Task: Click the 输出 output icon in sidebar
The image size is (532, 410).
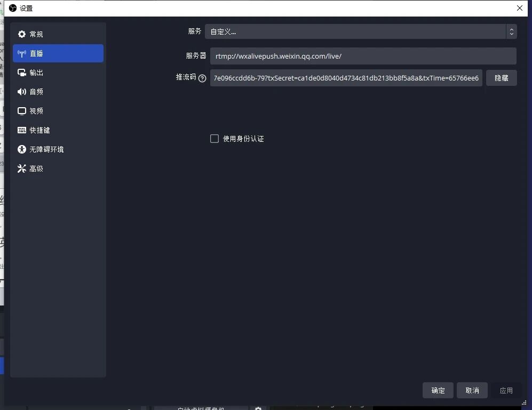Action: point(22,73)
